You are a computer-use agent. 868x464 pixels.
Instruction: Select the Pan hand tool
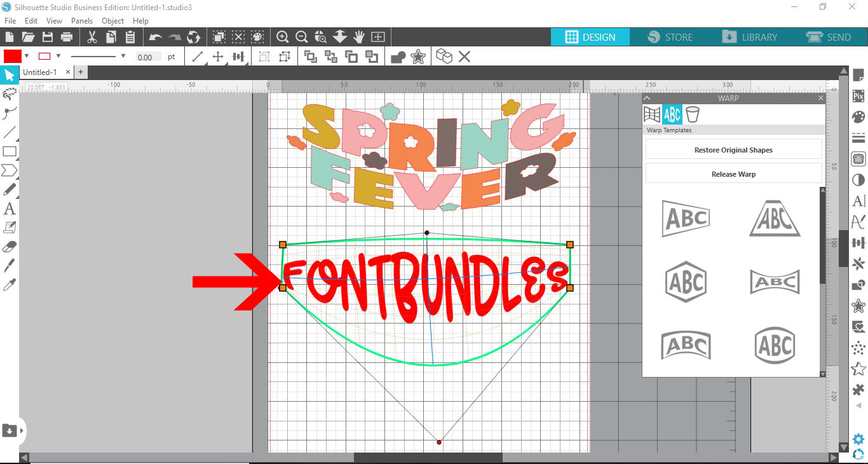pyautogui.click(x=359, y=37)
